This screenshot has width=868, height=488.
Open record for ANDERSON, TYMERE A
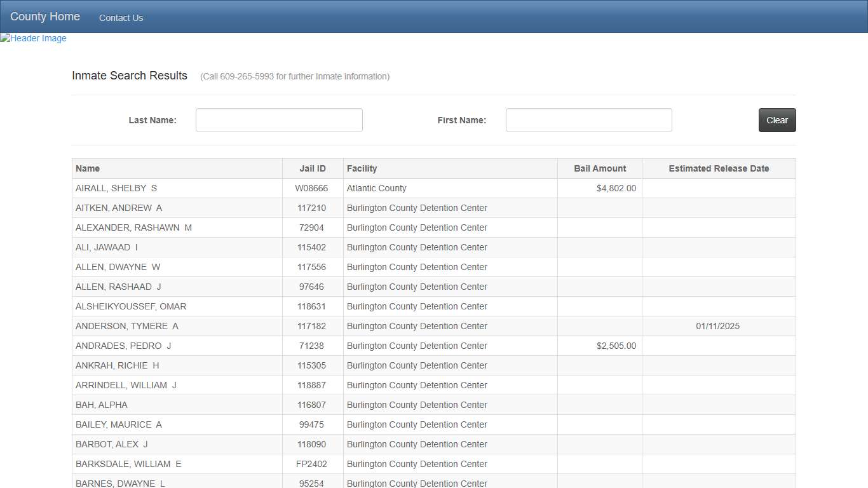pos(128,326)
